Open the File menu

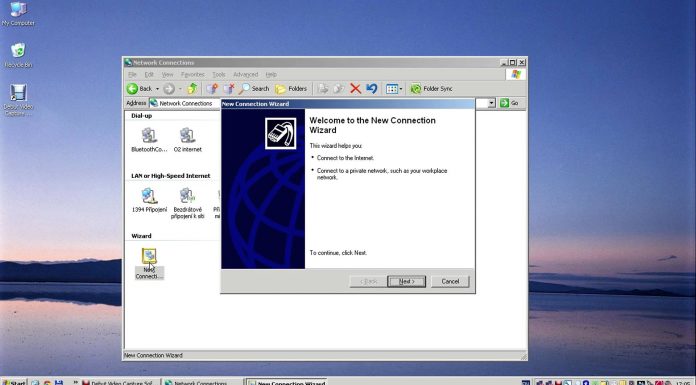tap(132, 75)
